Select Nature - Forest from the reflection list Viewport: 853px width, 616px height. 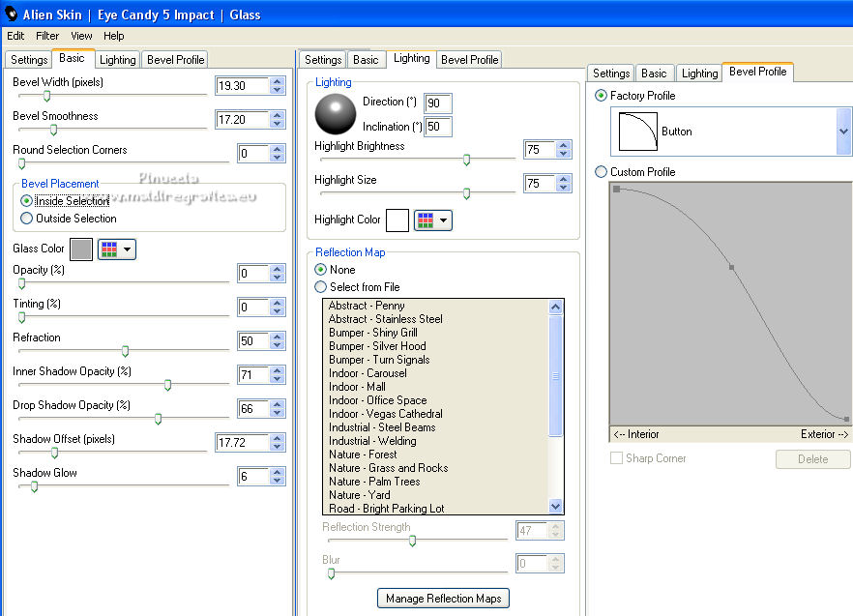363,455
